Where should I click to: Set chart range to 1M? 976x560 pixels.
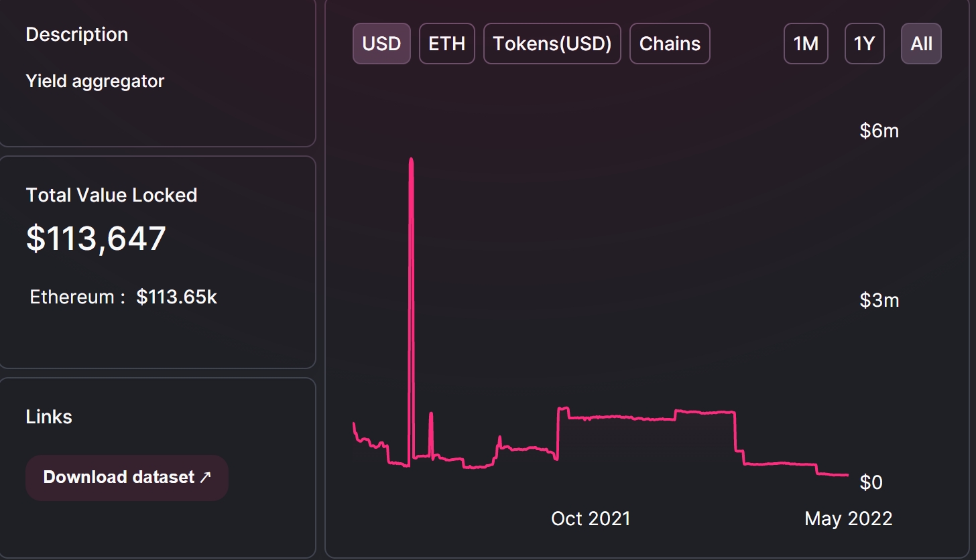pos(806,44)
